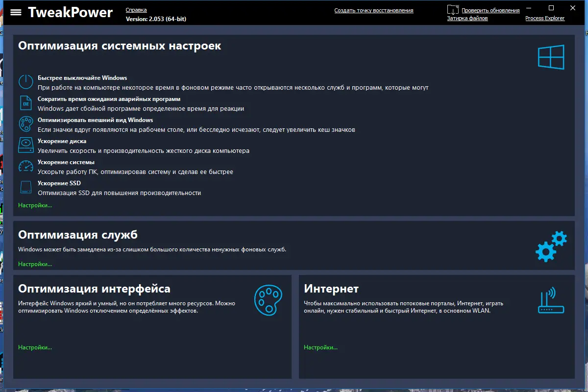Click the Оптимизация служб heading
The height and width of the screenshot is (392, 588).
[78, 235]
